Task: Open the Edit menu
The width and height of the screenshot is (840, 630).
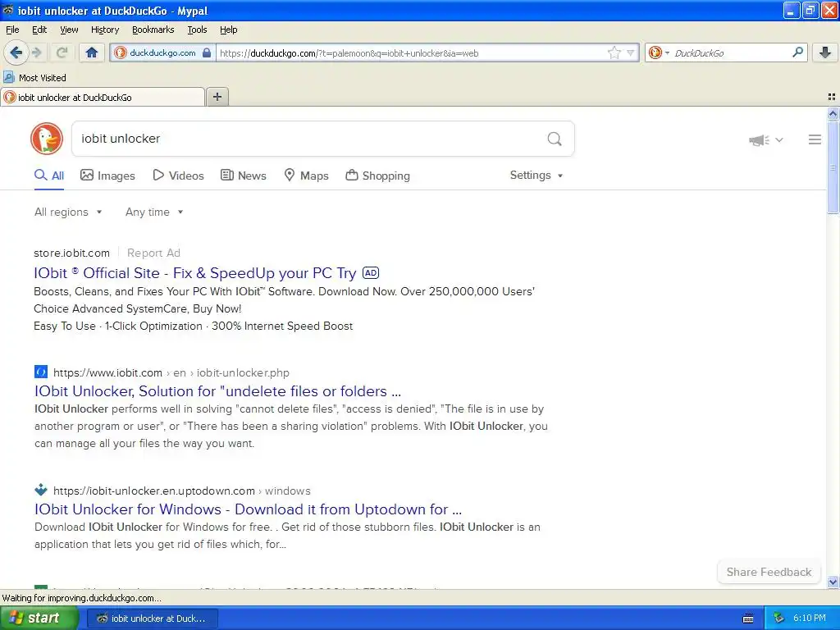Action: point(39,30)
